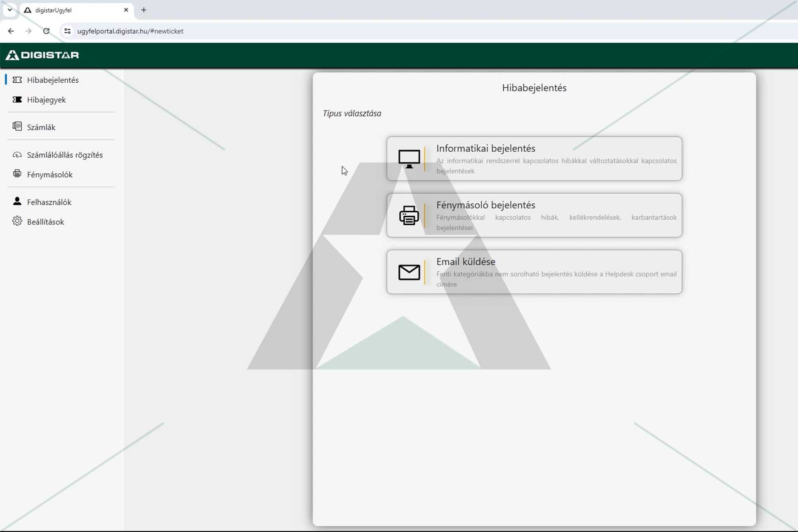Click the Hibabejelentés ticket icon in sidebar
Viewport: 798px width, 532px height.
click(x=17, y=80)
